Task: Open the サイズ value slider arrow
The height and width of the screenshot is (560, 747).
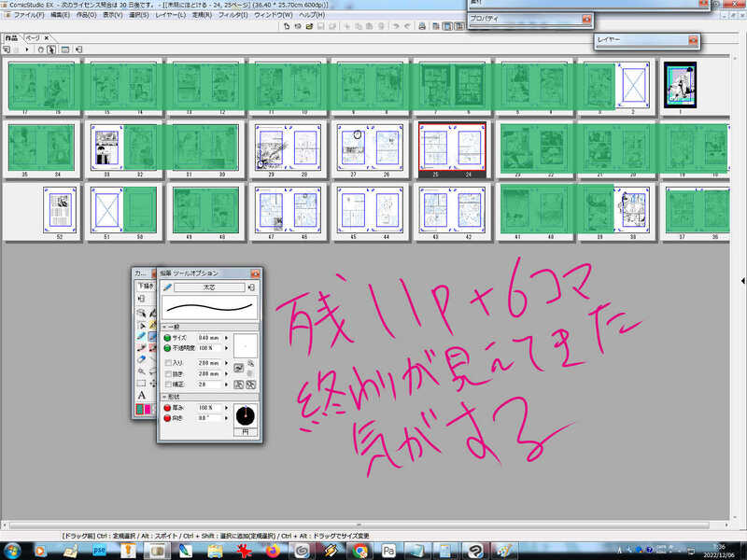Action: [226, 338]
